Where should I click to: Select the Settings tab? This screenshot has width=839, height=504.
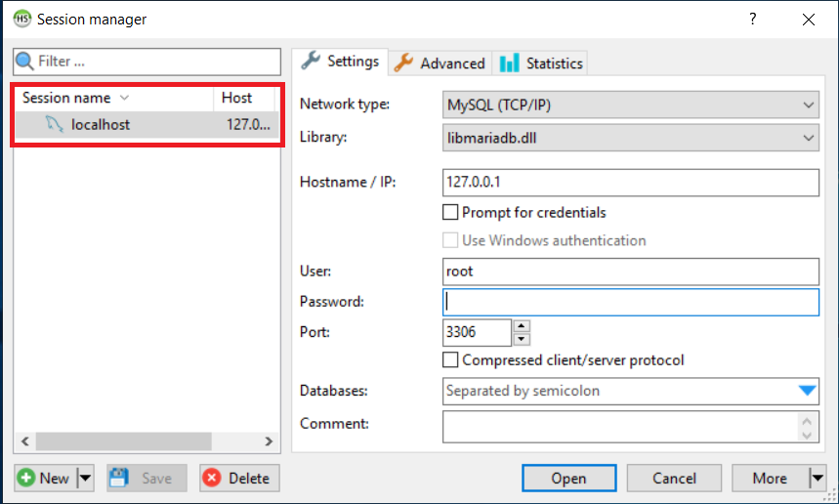[340, 62]
